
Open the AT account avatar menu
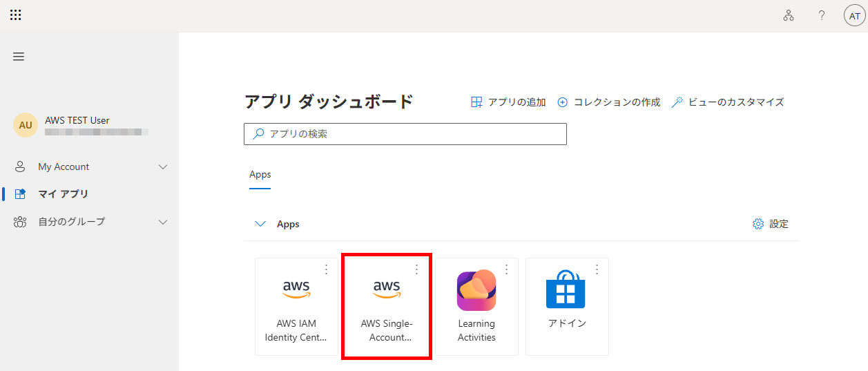click(855, 15)
